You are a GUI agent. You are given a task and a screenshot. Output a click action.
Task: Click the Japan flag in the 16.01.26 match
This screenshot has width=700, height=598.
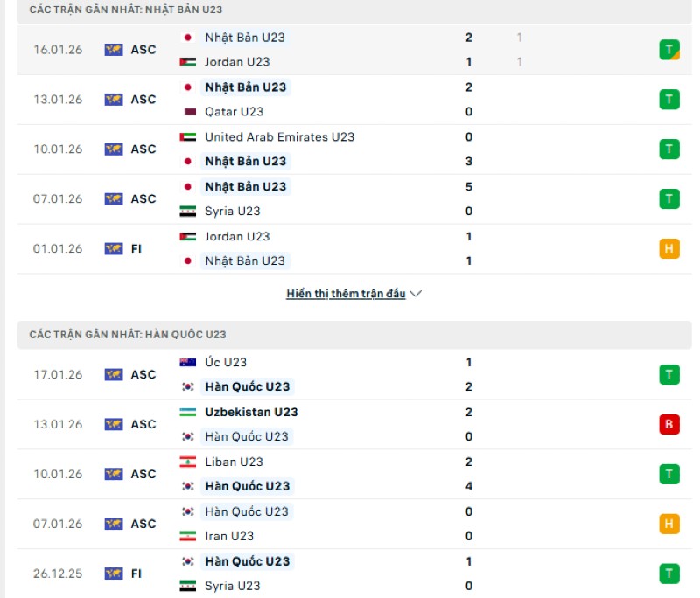tap(187, 38)
